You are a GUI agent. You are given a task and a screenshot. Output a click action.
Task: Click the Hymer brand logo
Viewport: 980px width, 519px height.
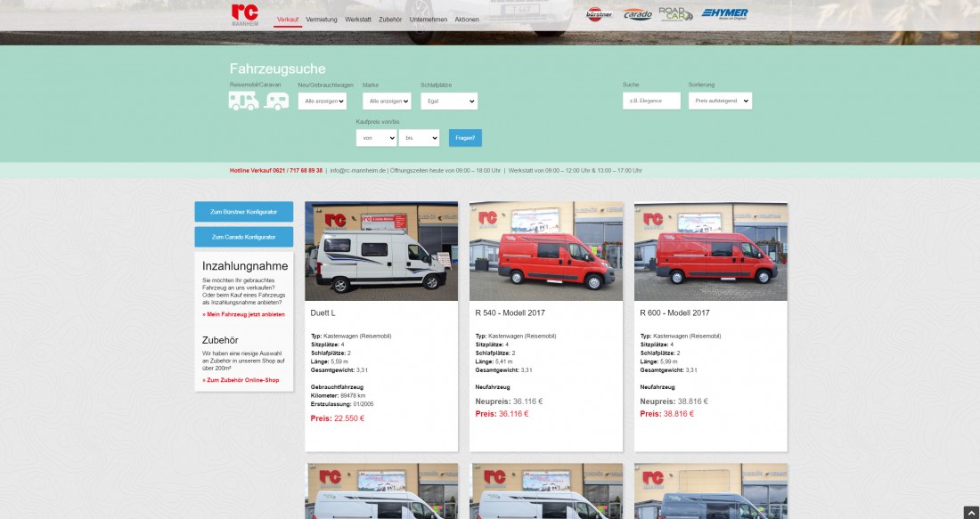(x=724, y=13)
